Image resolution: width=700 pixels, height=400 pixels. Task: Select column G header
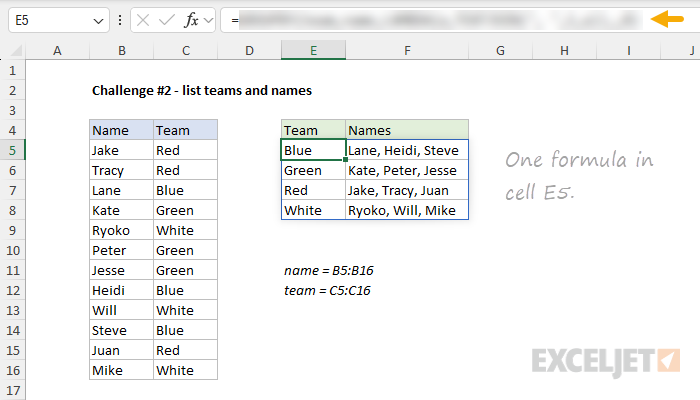click(x=500, y=50)
